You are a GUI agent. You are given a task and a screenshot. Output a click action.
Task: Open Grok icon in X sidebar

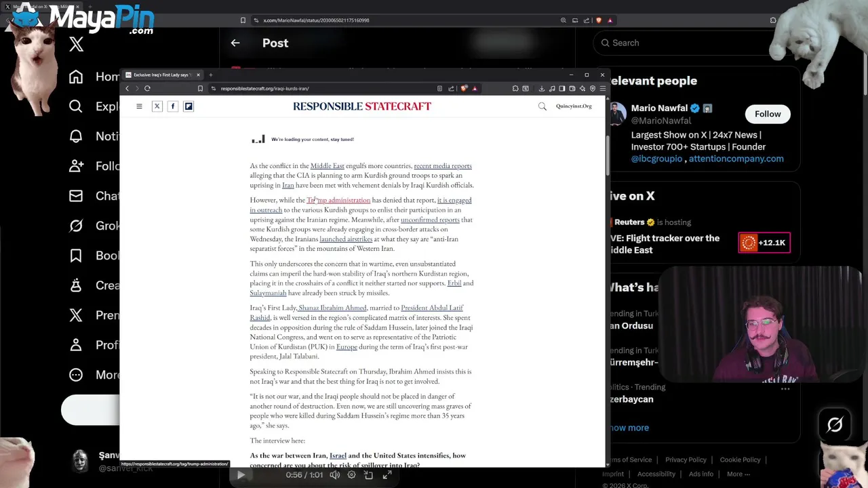[76, 226]
